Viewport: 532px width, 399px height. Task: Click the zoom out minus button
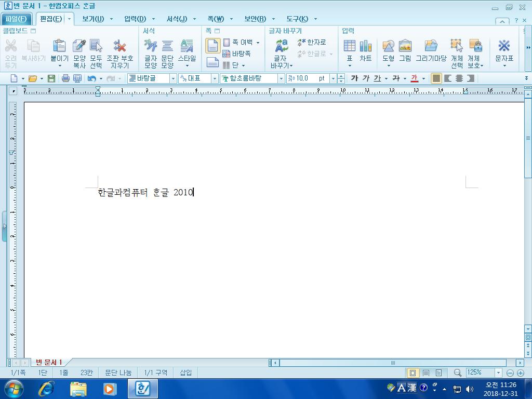pos(510,373)
